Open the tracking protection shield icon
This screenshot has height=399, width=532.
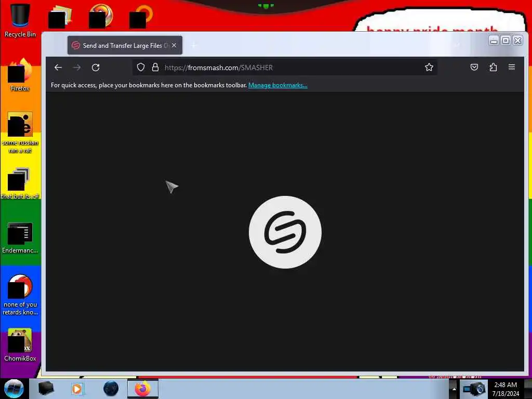click(x=141, y=67)
